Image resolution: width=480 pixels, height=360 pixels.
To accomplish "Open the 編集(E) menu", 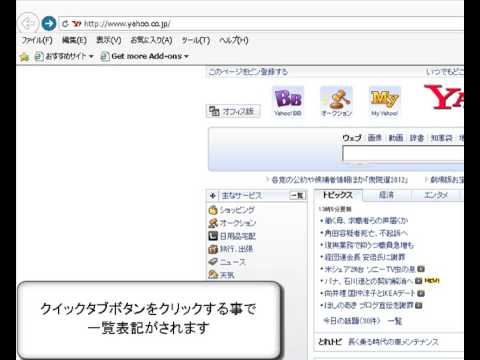I will pyautogui.click(x=74, y=40).
